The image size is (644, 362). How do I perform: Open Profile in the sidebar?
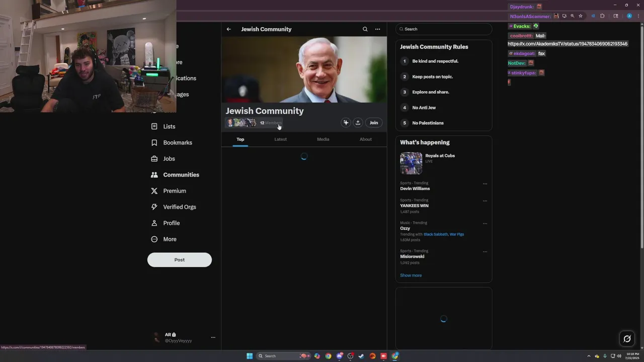(166, 223)
